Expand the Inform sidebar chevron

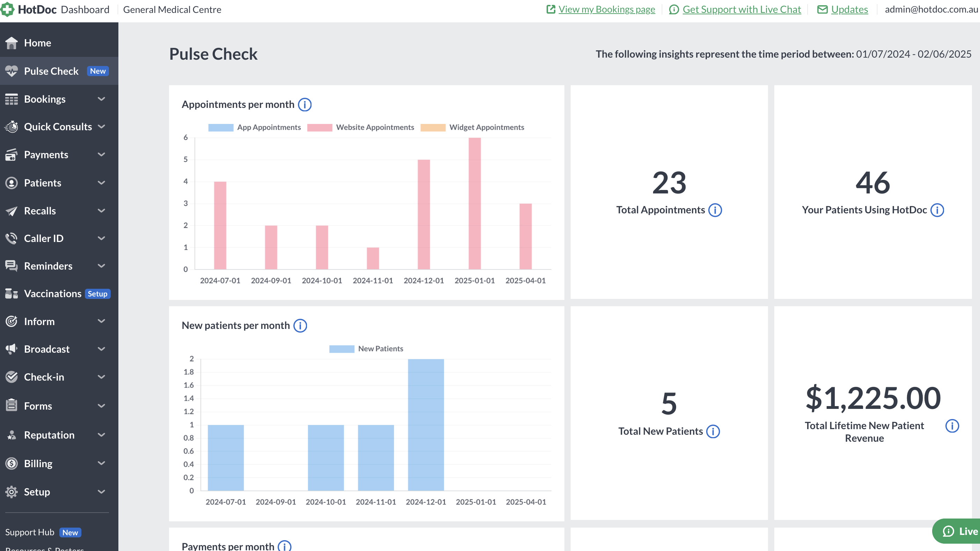101,321
